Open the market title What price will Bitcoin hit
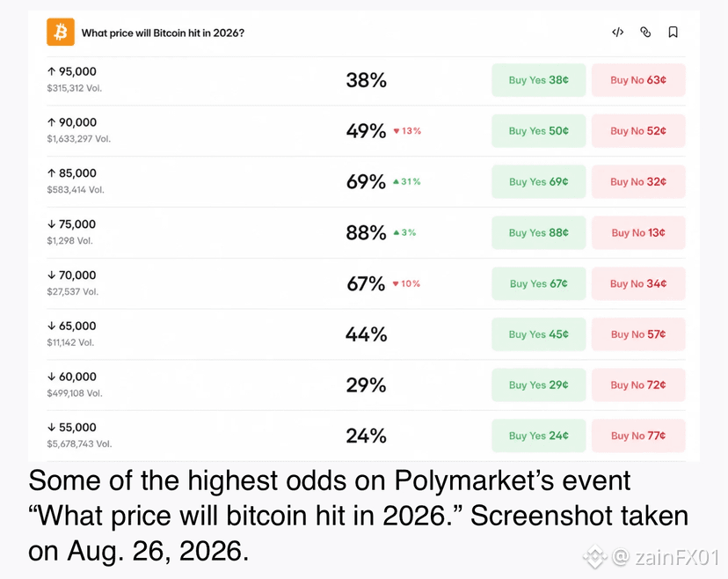728x579 pixels. (163, 33)
